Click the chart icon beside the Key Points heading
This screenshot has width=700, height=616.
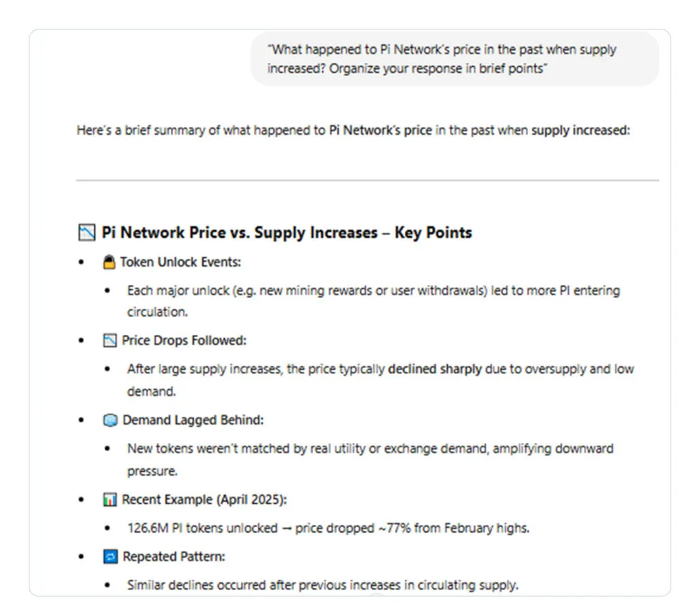[86, 233]
